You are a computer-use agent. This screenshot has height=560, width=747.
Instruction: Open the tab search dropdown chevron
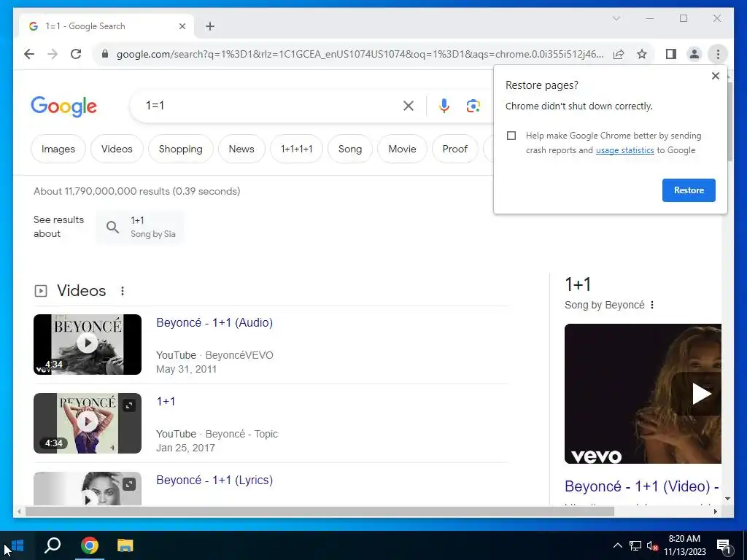click(616, 18)
